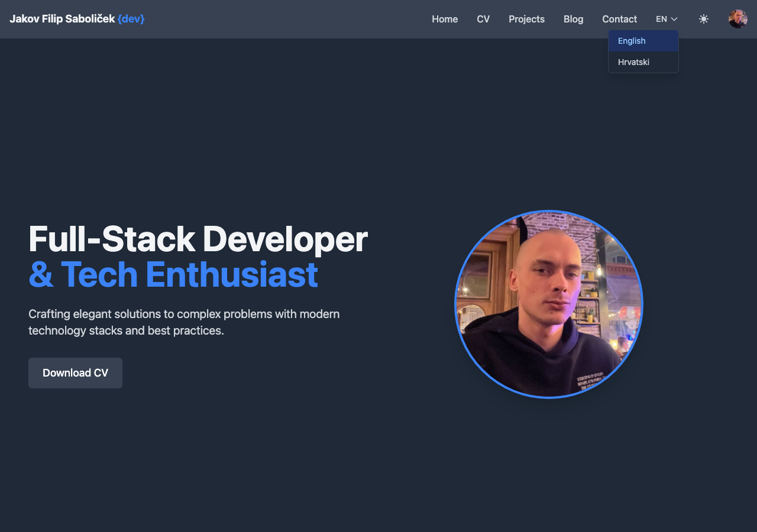Collapse the language menu via chevron arrow

[x=674, y=19]
